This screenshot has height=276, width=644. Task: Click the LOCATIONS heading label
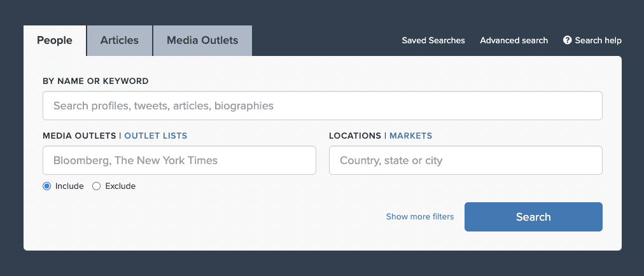355,135
